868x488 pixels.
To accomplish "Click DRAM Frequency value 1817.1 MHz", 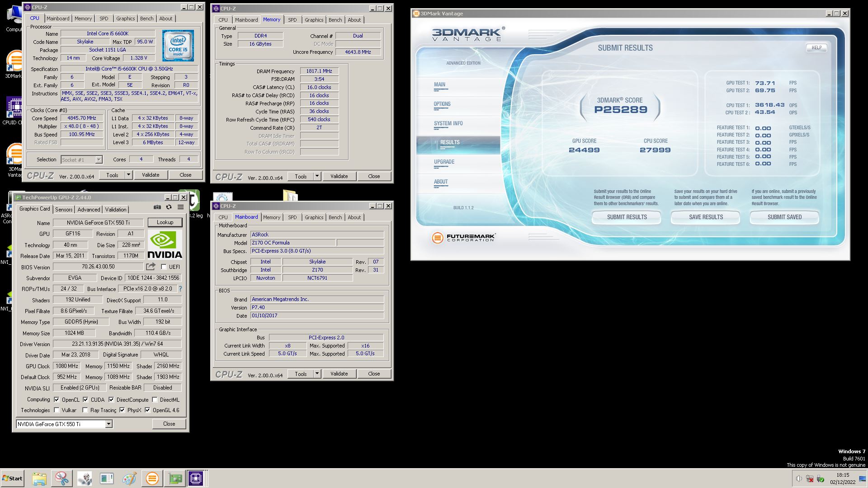I will (319, 71).
